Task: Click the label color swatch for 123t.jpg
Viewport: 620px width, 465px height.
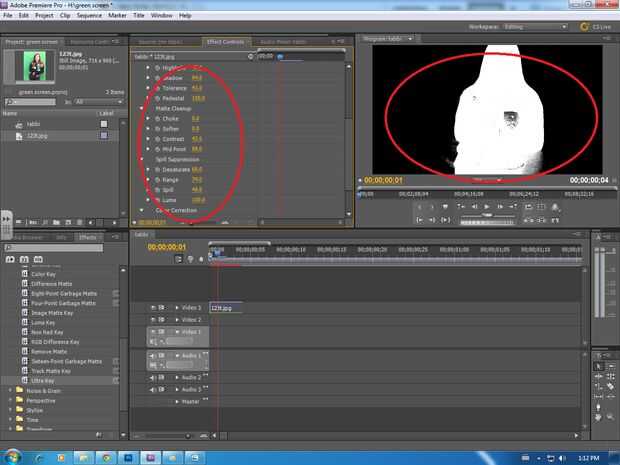Action: point(104,136)
